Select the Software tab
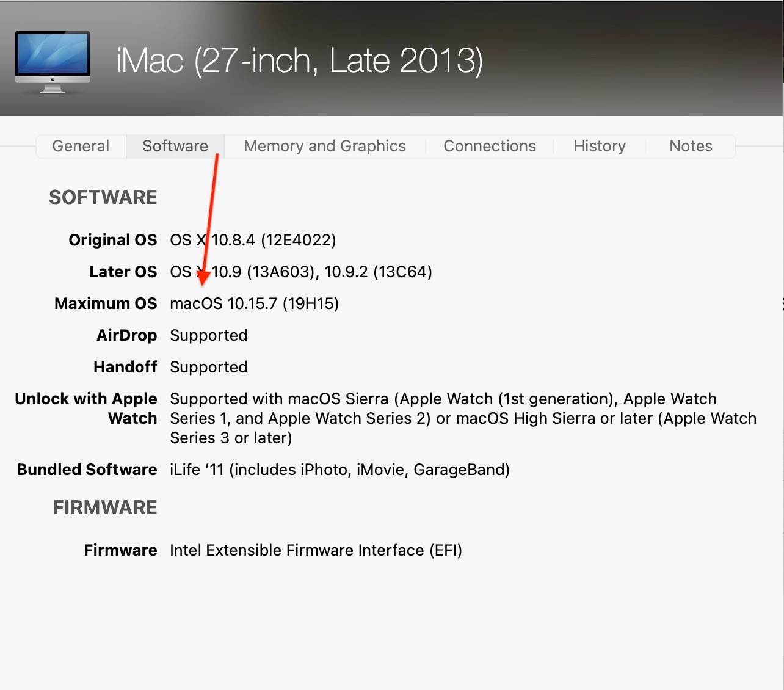784x690 pixels. (175, 147)
